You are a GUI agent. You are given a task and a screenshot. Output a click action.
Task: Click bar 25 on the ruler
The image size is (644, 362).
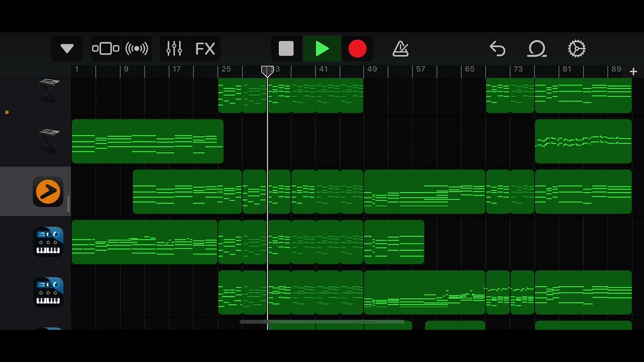(226, 69)
